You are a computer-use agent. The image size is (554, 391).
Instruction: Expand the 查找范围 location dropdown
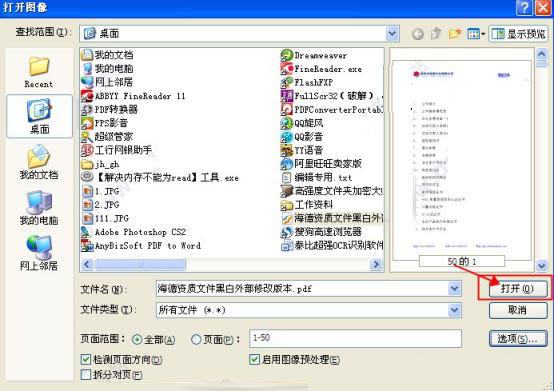pyautogui.click(x=392, y=34)
